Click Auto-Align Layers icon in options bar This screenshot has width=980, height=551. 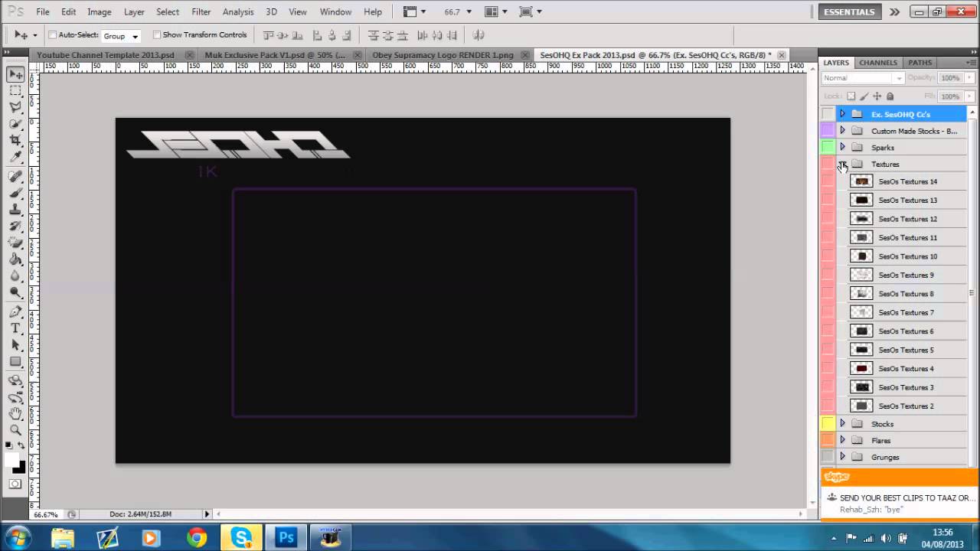(479, 35)
